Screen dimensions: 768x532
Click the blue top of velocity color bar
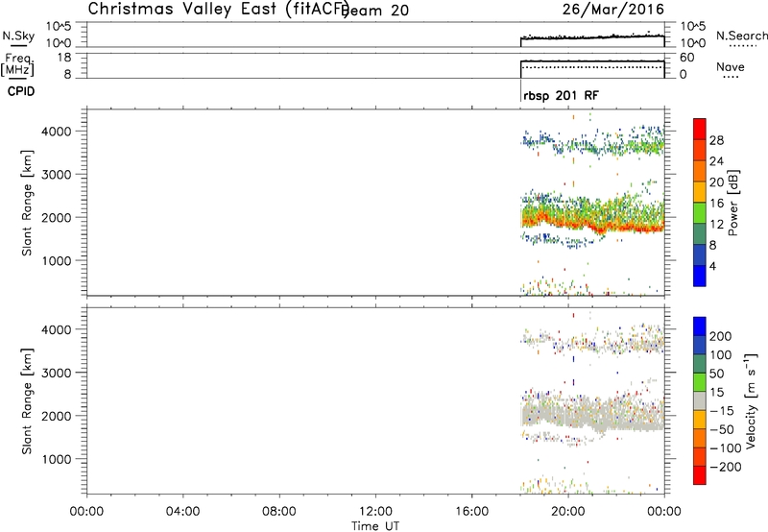coord(700,326)
